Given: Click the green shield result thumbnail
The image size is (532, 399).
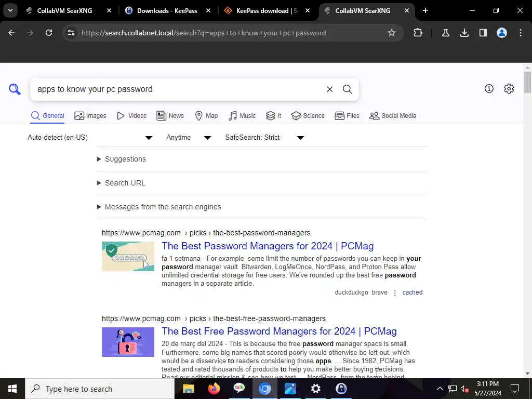Looking at the screenshot, I should (128, 256).
